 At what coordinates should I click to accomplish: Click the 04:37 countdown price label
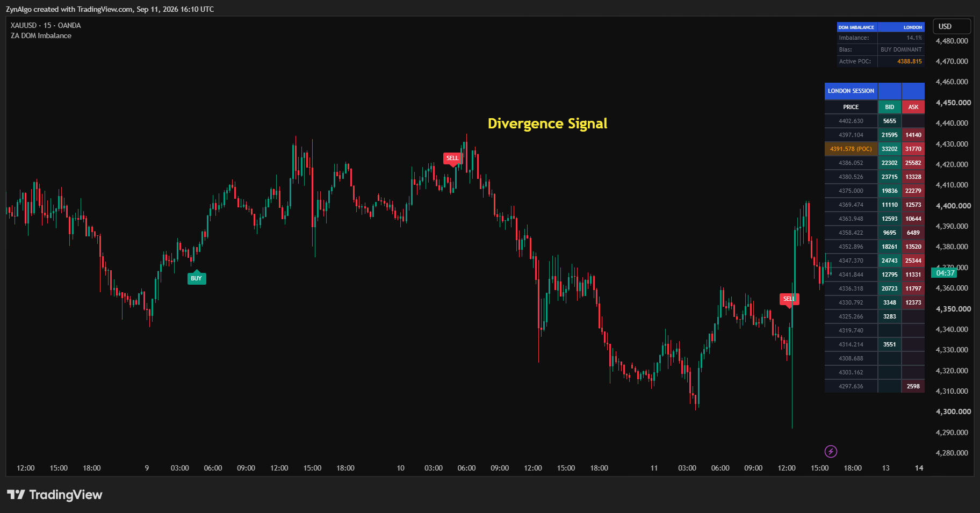point(944,273)
